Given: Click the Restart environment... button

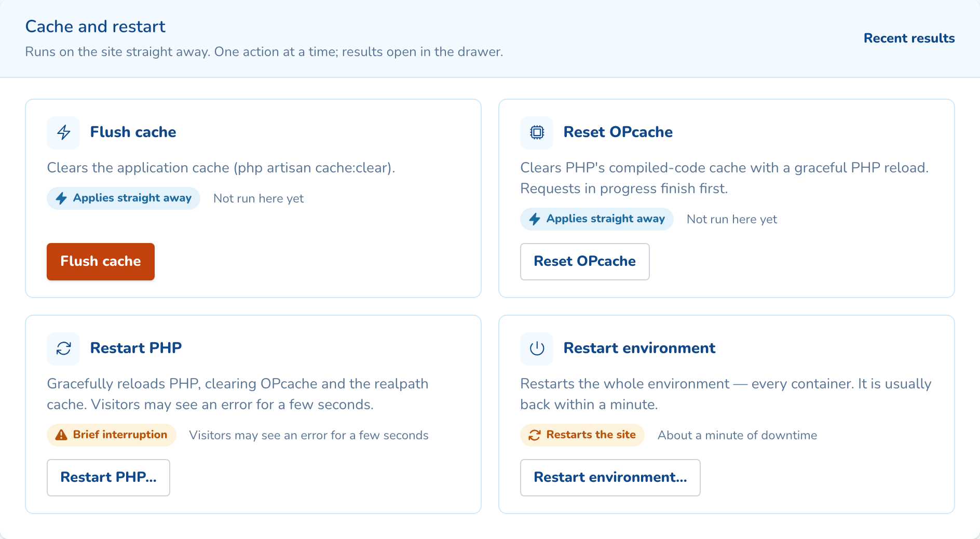Looking at the screenshot, I should tap(610, 477).
